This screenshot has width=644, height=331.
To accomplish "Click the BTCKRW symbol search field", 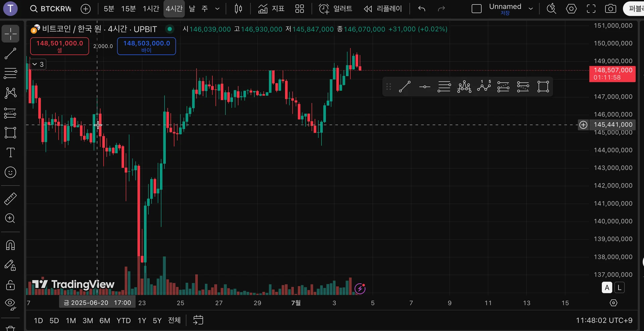I will pyautogui.click(x=51, y=9).
